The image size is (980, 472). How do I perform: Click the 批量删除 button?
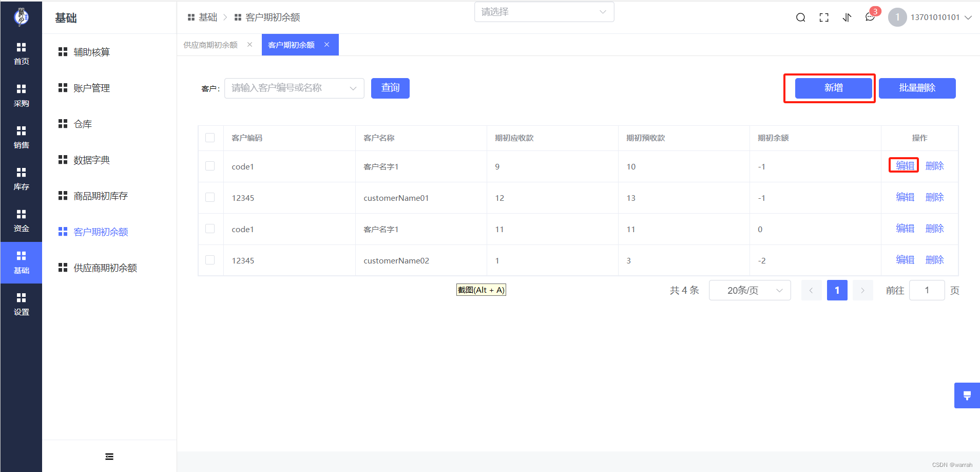tap(917, 88)
